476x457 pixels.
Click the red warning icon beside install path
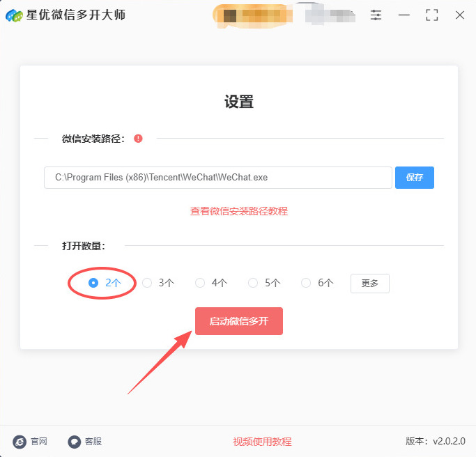coord(138,139)
